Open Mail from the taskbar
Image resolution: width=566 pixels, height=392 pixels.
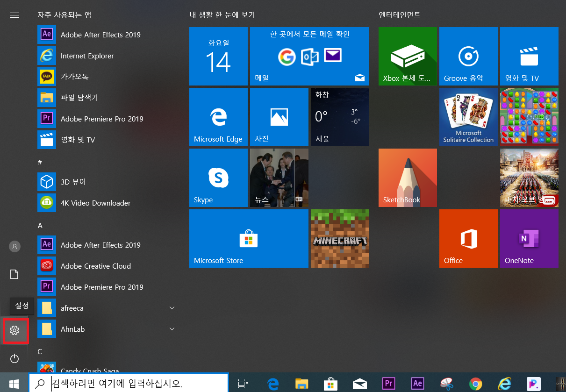[360, 384]
